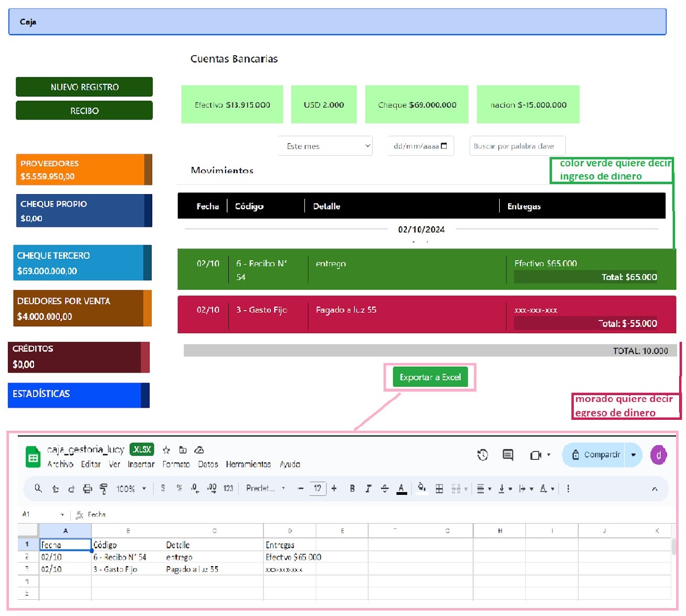Open the name box A1 dropdown arrow
This screenshot has height=616, width=686.
(62, 515)
